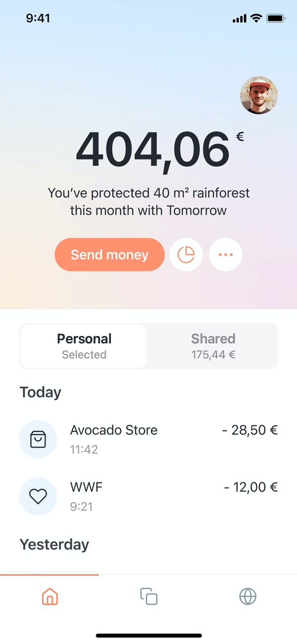Tap the Yesterday section header
The width and height of the screenshot is (297, 644).
tap(54, 544)
